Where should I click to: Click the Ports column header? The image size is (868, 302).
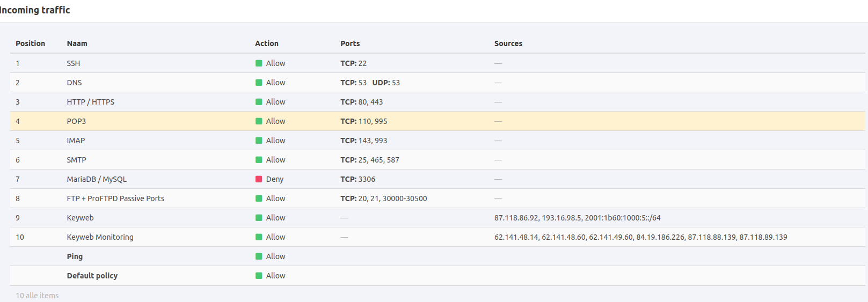pyautogui.click(x=350, y=43)
